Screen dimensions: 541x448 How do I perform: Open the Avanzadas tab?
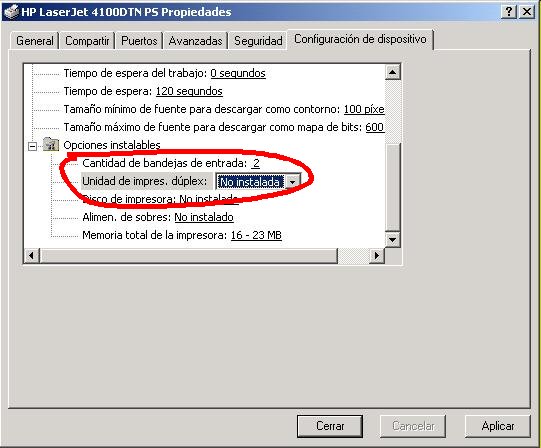click(195, 41)
